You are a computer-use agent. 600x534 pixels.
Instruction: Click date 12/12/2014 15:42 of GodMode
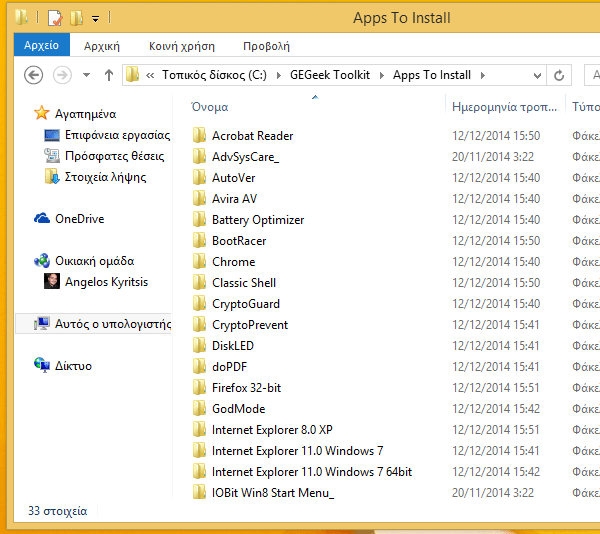tap(496, 409)
